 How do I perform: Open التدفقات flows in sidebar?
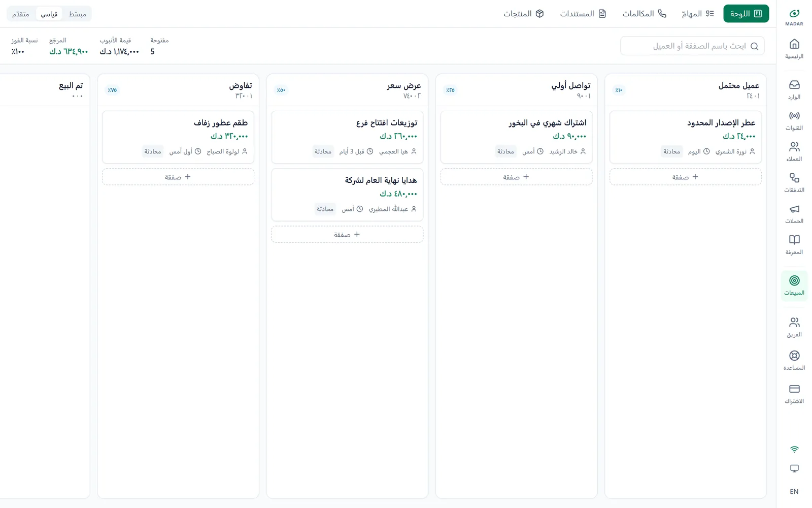(794, 182)
